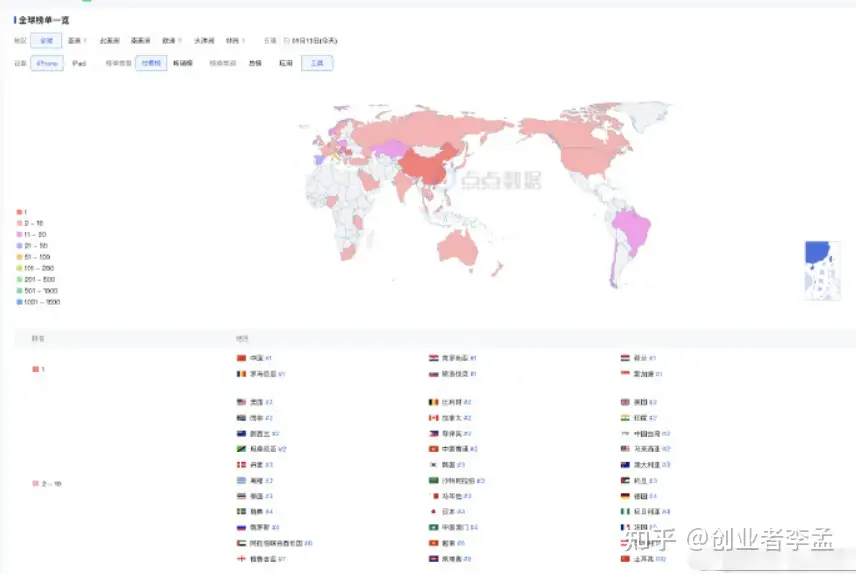The image size is (856, 574).
Task: Click the Japan flag icon
Action: pyautogui.click(x=433, y=511)
